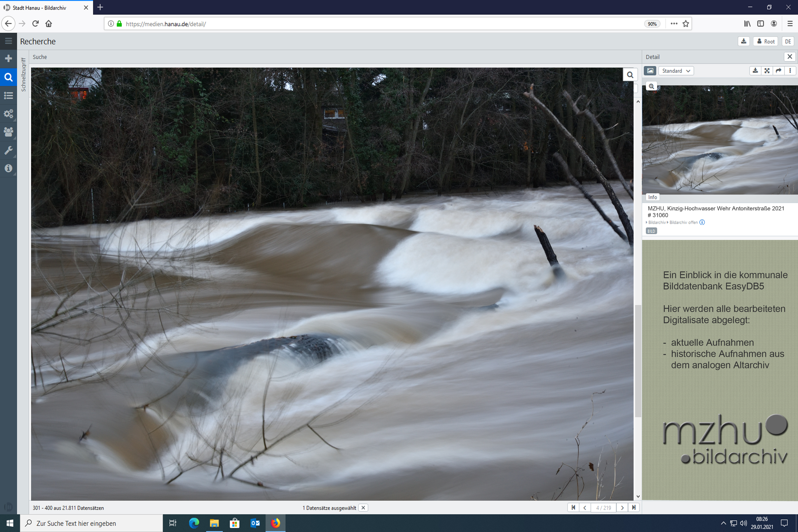
Task: Open the Standard dropdown
Action: 676,70
